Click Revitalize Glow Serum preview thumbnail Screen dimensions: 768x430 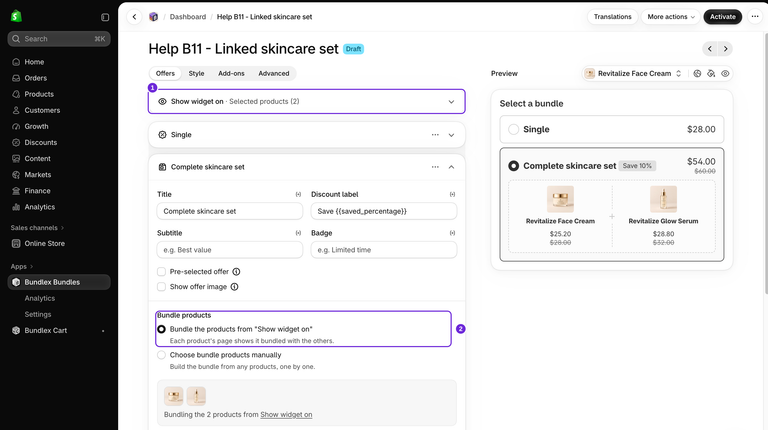[663, 198]
